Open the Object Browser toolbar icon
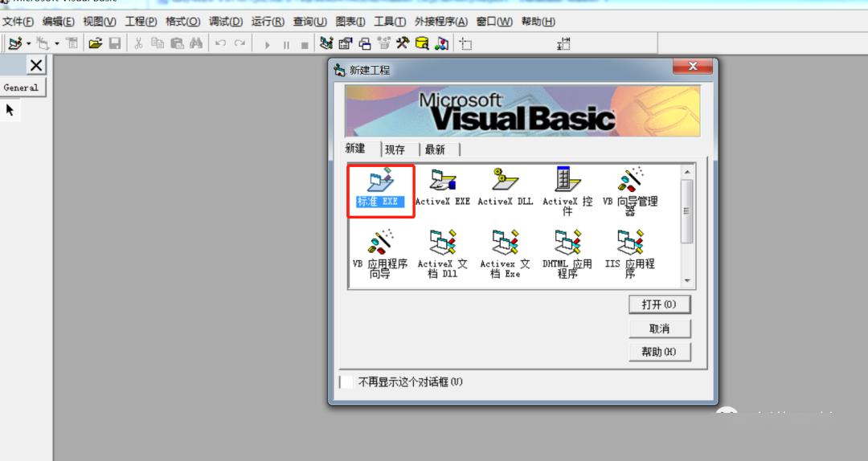Image resolution: width=868 pixels, height=461 pixels. [x=383, y=43]
